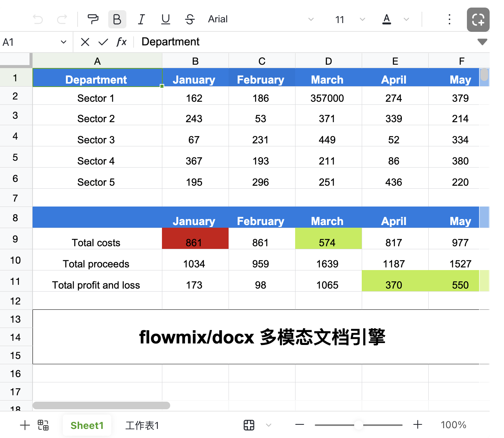The width and height of the screenshot is (504, 438).
Task: Click the plus button to zoom in
Action: click(x=417, y=425)
